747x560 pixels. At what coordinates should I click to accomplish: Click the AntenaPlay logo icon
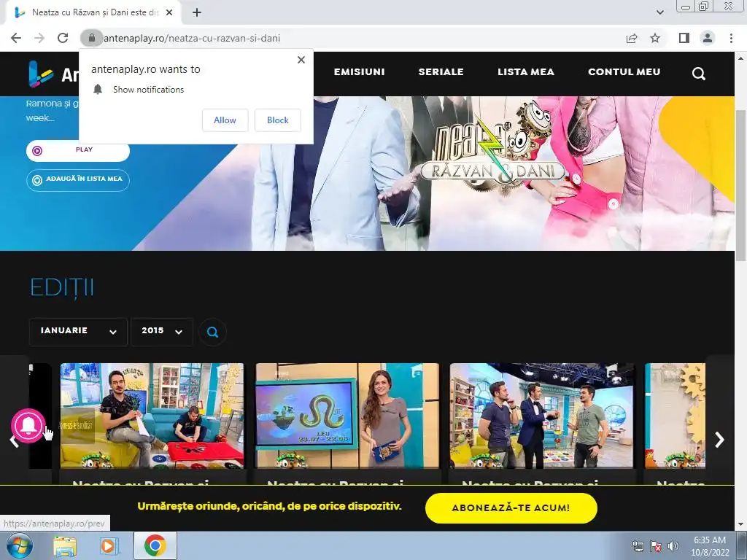[40, 74]
